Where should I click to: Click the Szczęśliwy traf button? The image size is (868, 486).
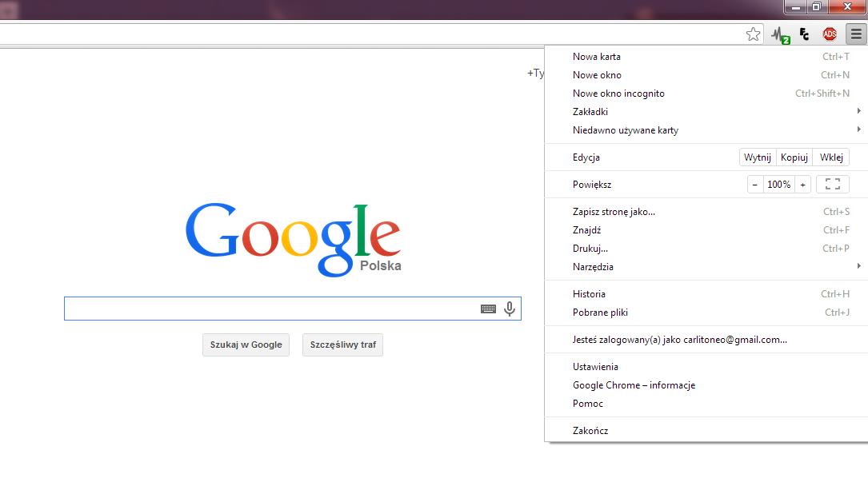[342, 345]
